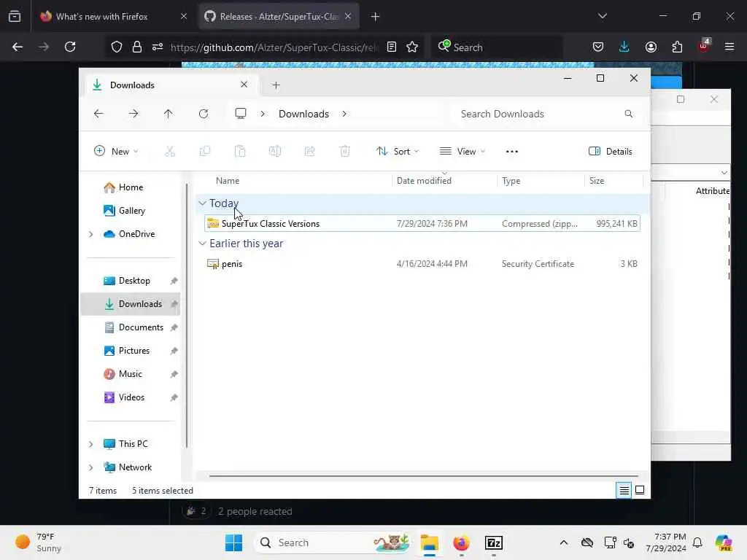Click the horizontal scrollbar in file list
747x560 pixels.
pos(423,475)
